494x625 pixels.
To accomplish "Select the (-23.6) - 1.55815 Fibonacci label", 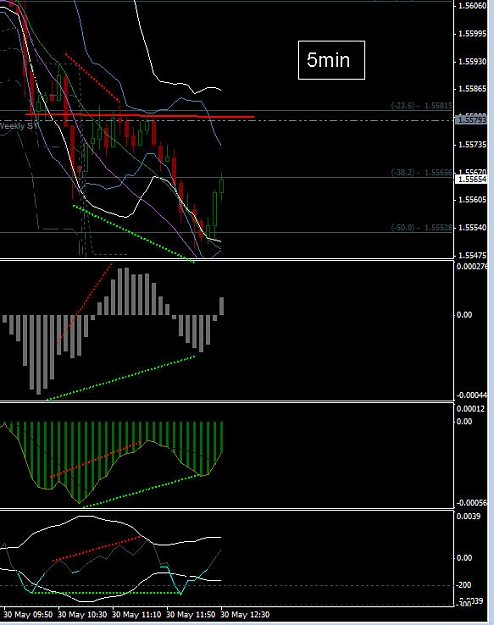I will point(421,106).
